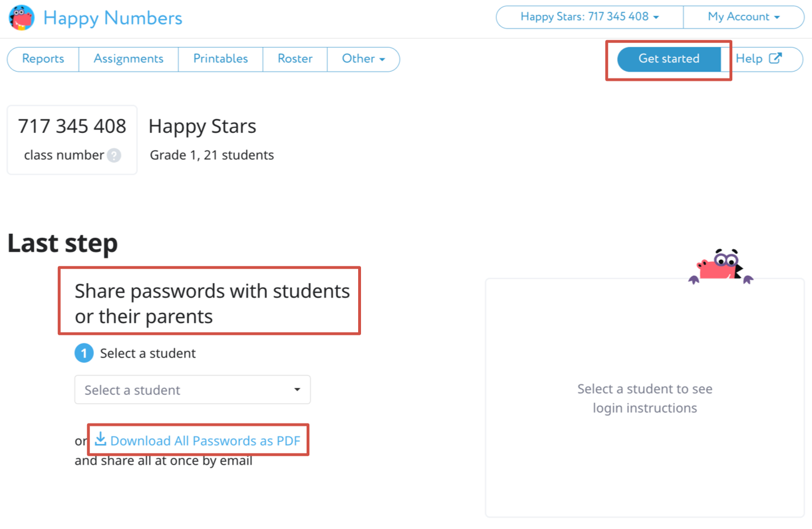The width and height of the screenshot is (812, 529).
Task: Open the Other navigation dropdown
Action: (363, 59)
